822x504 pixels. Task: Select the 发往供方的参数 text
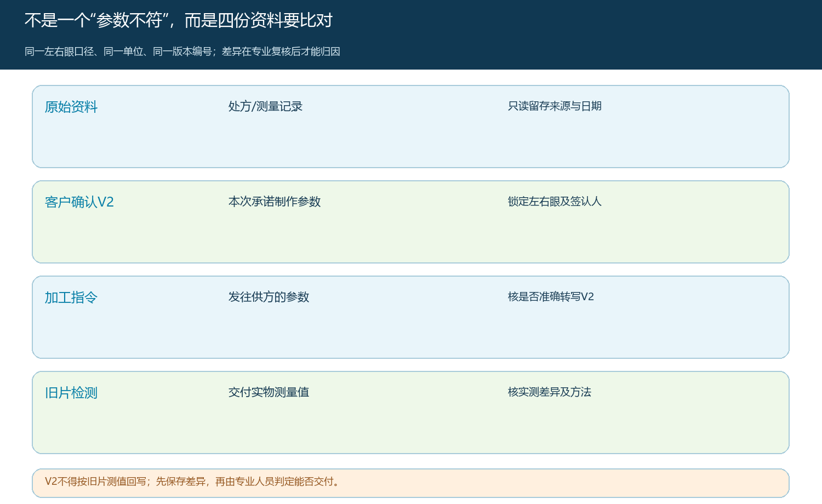point(269,297)
